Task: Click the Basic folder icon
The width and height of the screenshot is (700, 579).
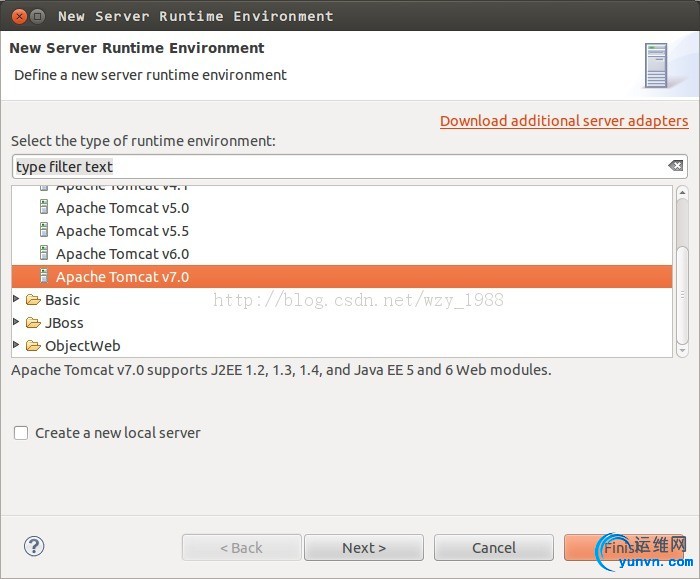Action: point(33,300)
